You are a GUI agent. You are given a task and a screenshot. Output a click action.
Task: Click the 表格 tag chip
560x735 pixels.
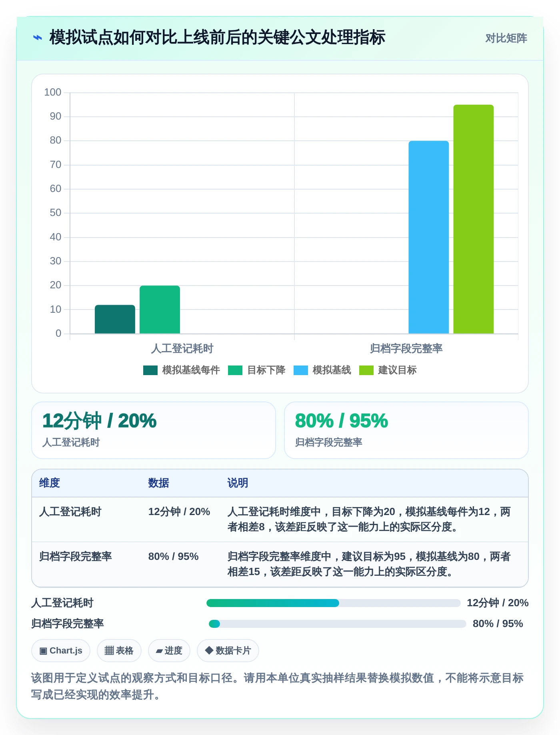119,651
